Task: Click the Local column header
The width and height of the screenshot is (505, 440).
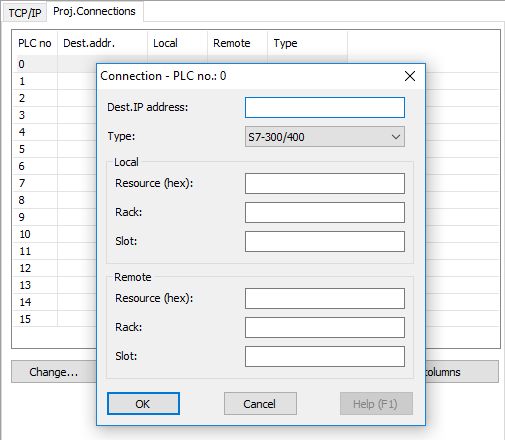Action: tap(177, 43)
